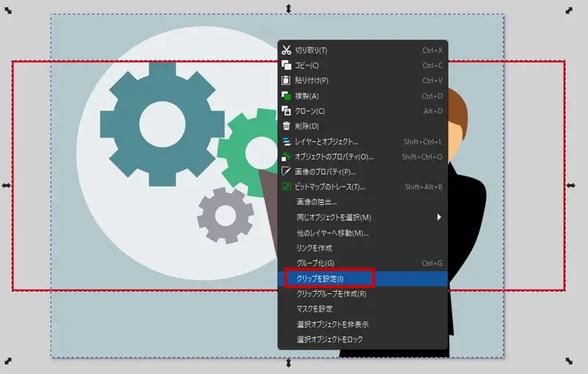
Task: Choose 選択オブジェクトを非表示 entry
Action: click(362, 324)
